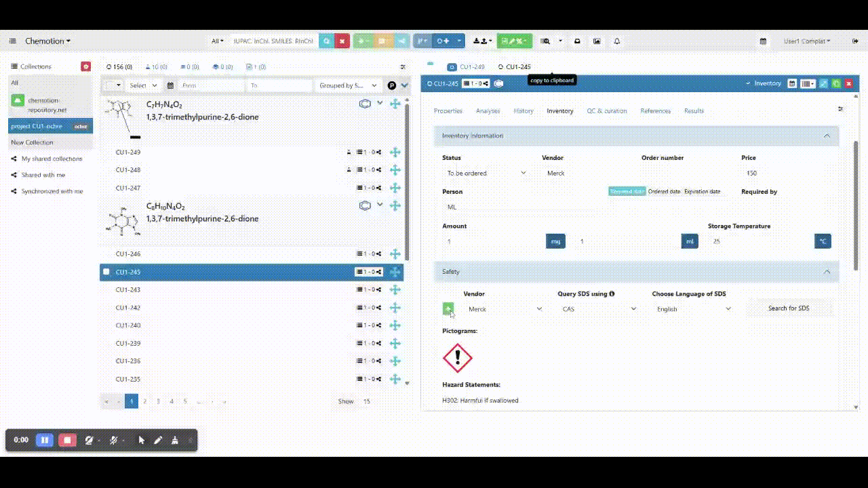Click the red clear search button
This screenshot has width=868, height=488.
pyautogui.click(x=342, y=41)
